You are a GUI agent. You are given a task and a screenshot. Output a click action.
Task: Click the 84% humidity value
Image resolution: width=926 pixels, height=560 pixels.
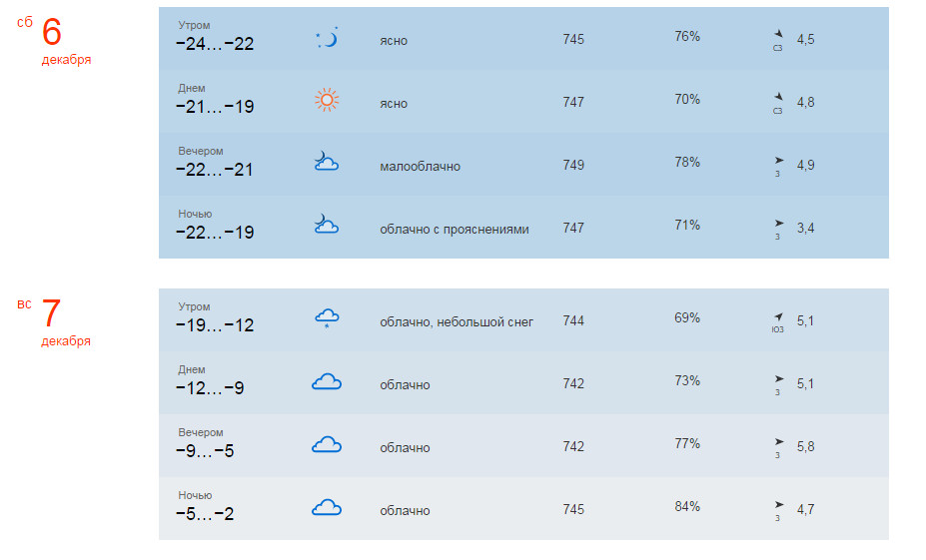point(687,506)
